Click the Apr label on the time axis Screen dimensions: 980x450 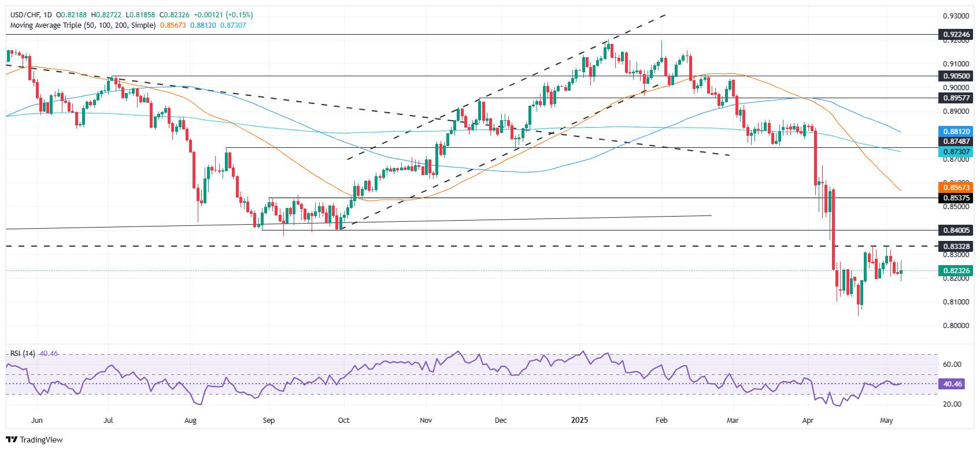(x=808, y=421)
